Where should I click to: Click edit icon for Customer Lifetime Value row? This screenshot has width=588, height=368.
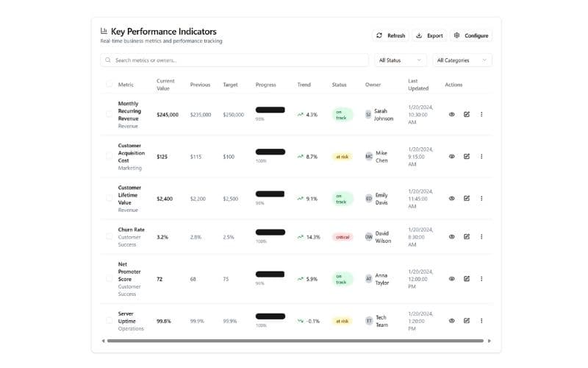click(467, 198)
